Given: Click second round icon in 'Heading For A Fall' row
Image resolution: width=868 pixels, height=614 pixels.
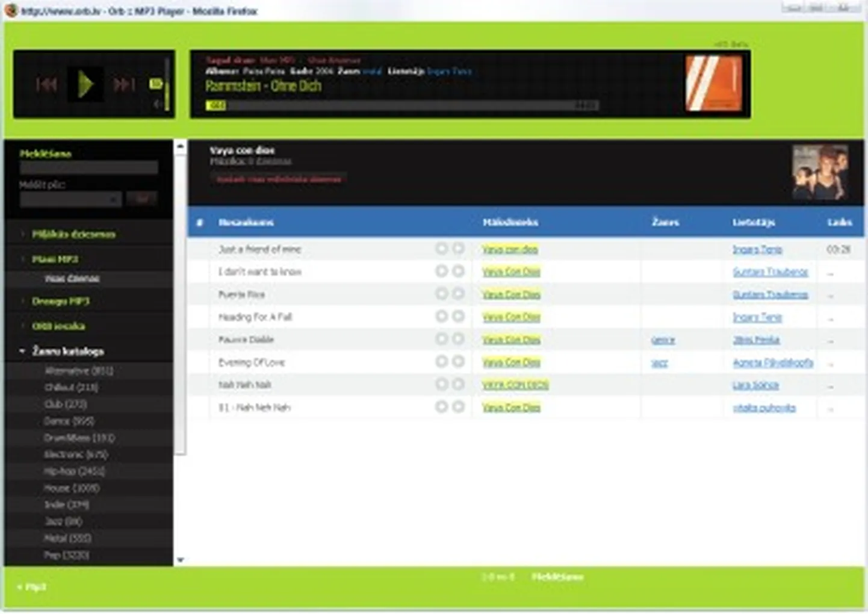Looking at the screenshot, I should pos(458,316).
